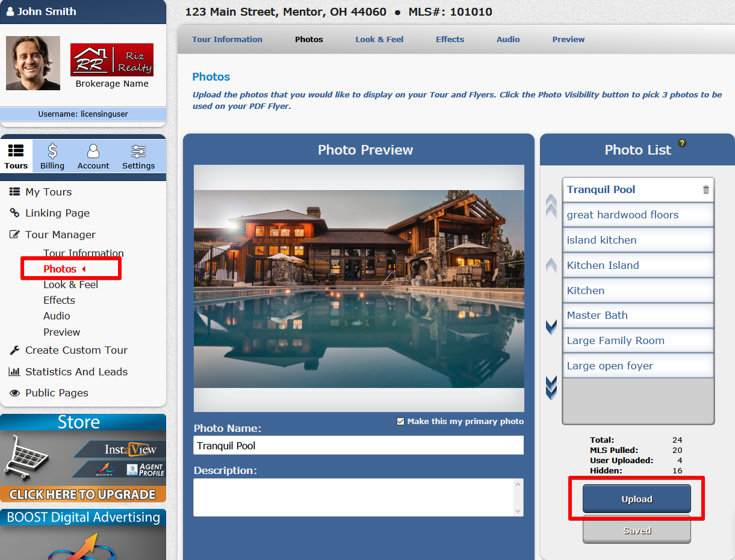Switch to the Look & Feel tab
Image resolution: width=735 pixels, height=560 pixels.
pos(379,40)
